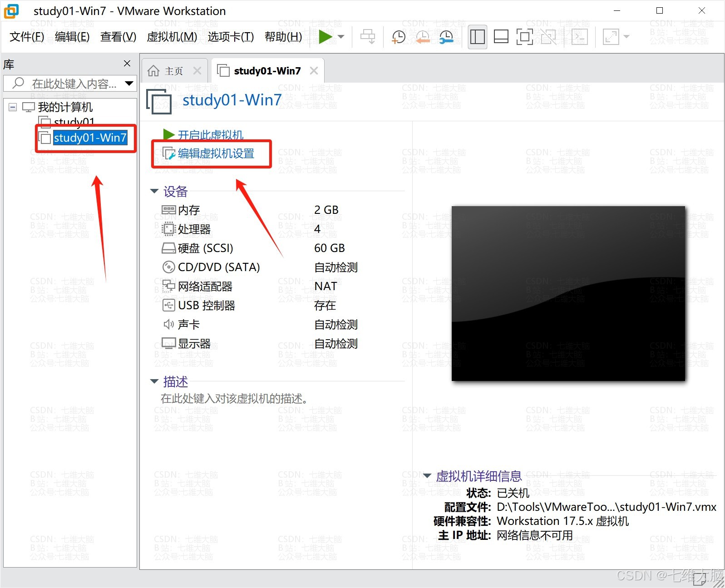Close the study01-Win7 tab
725x588 pixels.
[314, 71]
